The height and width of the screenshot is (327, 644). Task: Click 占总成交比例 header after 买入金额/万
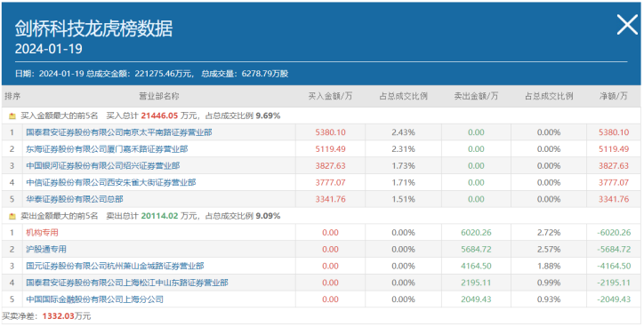pyautogui.click(x=403, y=97)
